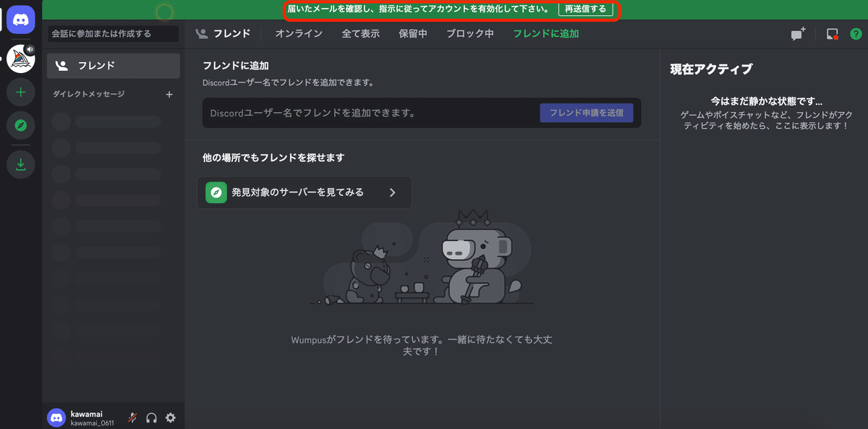Click the フレンド header label
The width and height of the screenshot is (868, 429).
click(231, 33)
